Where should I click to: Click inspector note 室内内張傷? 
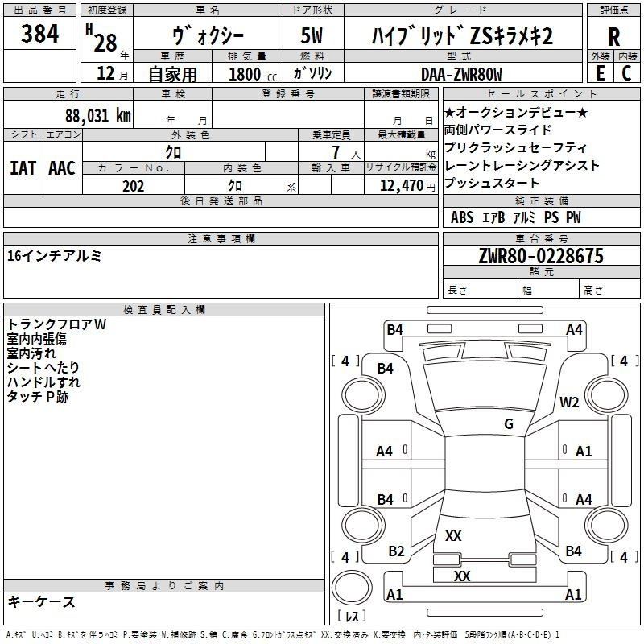pyautogui.click(x=36, y=339)
